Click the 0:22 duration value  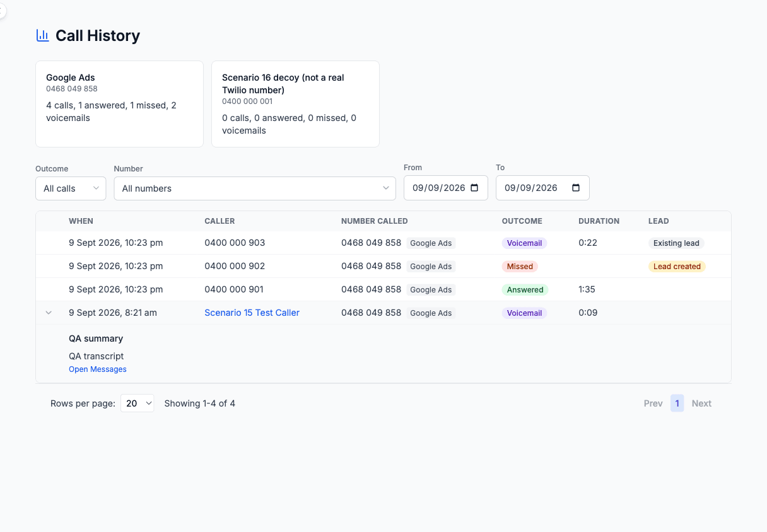pos(588,243)
